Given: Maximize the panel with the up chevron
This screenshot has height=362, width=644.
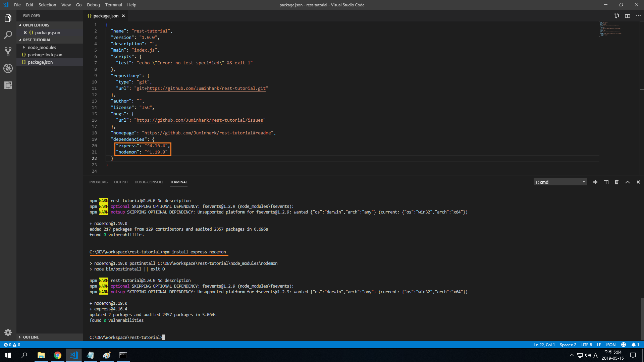Looking at the screenshot, I should [627, 182].
